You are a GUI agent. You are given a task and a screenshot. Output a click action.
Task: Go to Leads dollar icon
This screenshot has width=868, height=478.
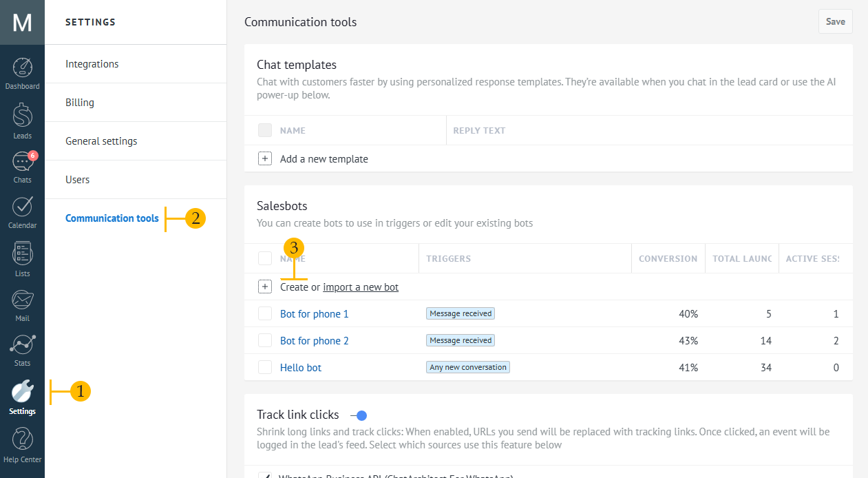point(22,115)
